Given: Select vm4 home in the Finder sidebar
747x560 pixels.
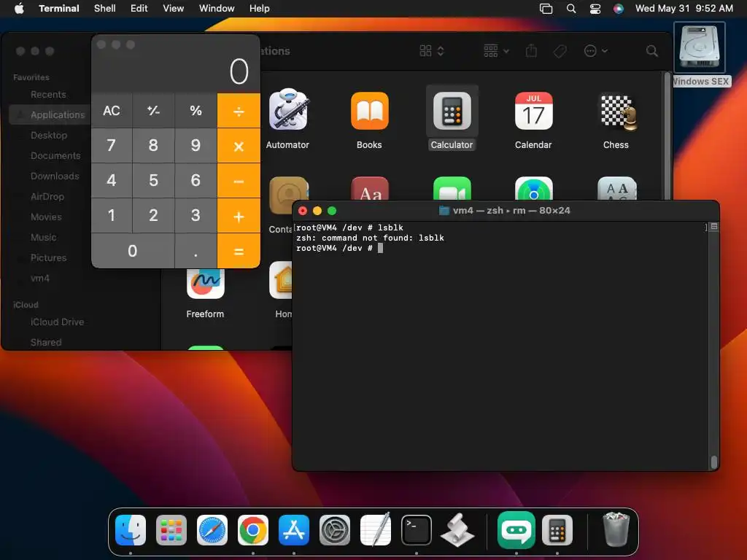Looking at the screenshot, I should [x=40, y=278].
